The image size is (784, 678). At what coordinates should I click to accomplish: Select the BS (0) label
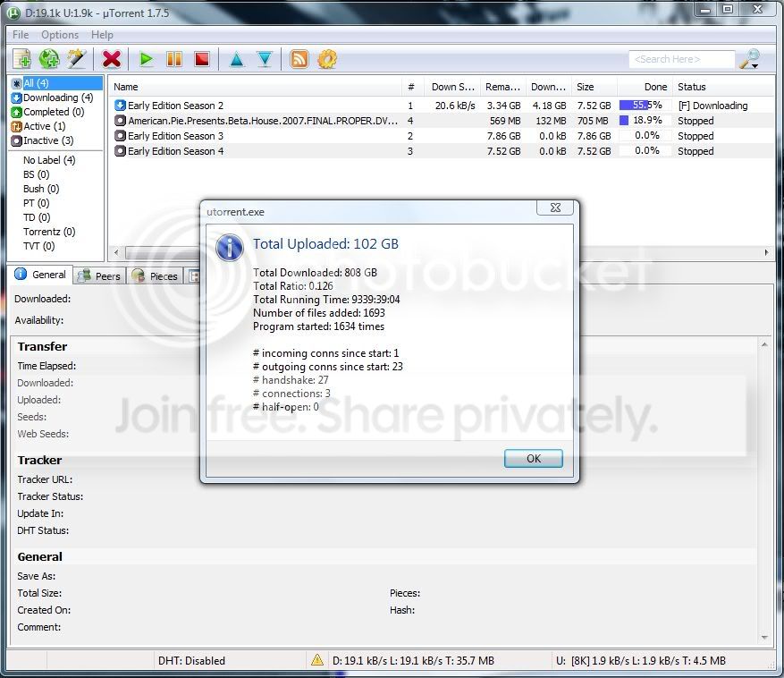tap(36, 174)
